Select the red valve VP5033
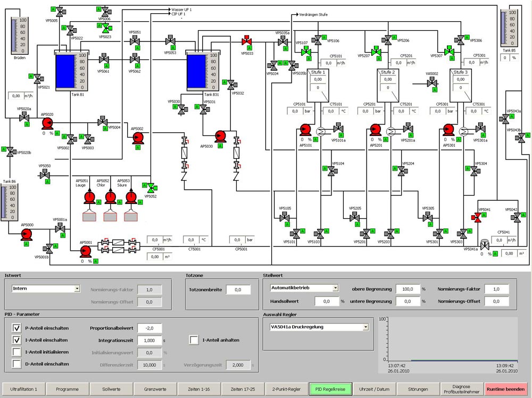The height and width of the screenshot is (398, 532). pyautogui.click(x=247, y=41)
